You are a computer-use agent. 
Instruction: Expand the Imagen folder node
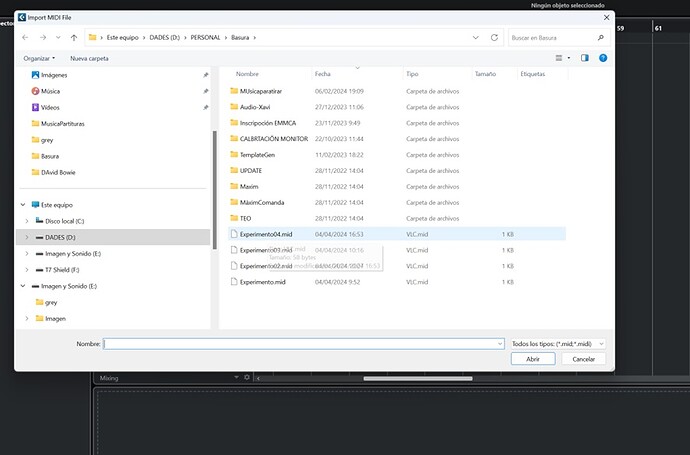tap(27, 319)
